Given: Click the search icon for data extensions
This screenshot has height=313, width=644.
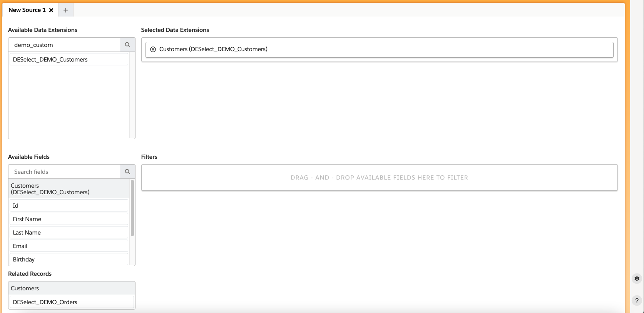Looking at the screenshot, I should (127, 45).
